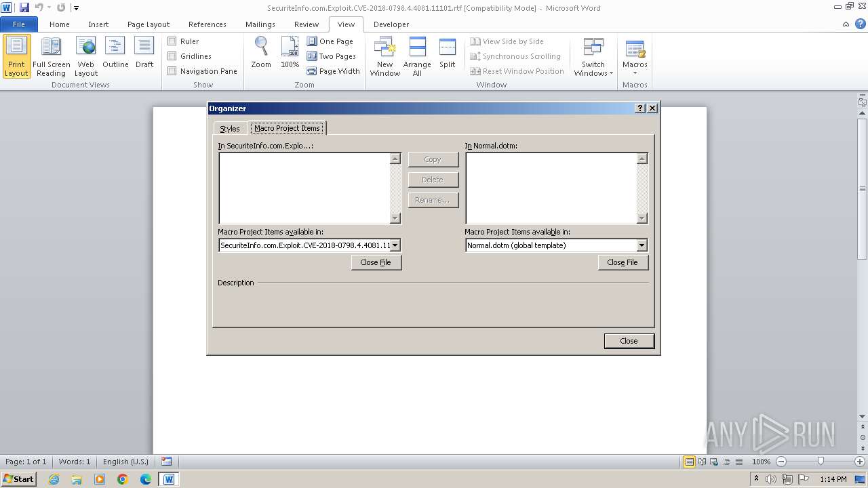Toggle the Ruler checkbox

pos(172,41)
